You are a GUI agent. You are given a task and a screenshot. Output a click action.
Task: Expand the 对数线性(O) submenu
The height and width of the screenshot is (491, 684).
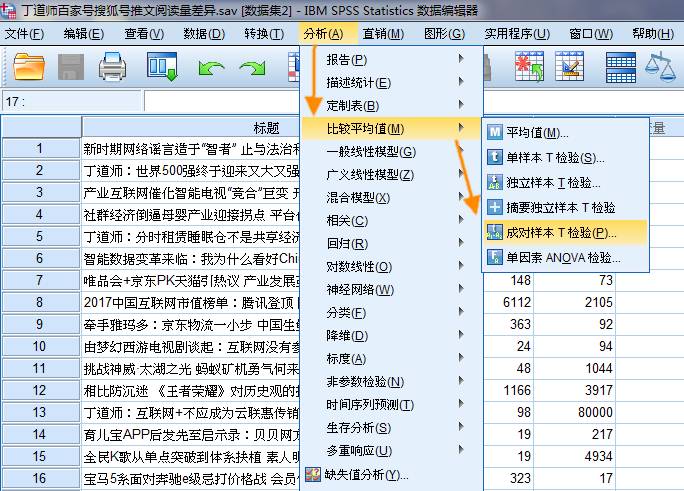point(391,267)
